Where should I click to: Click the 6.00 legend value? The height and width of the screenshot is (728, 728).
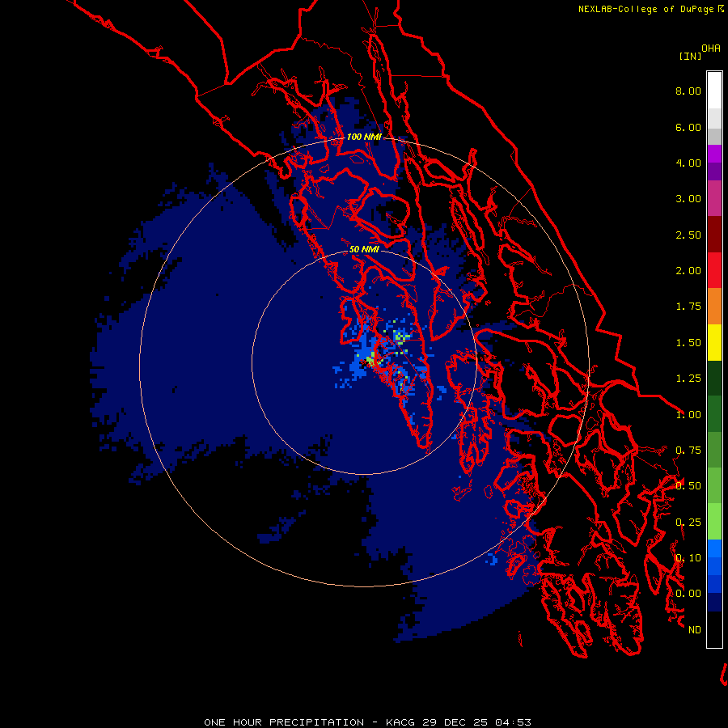point(688,127)
